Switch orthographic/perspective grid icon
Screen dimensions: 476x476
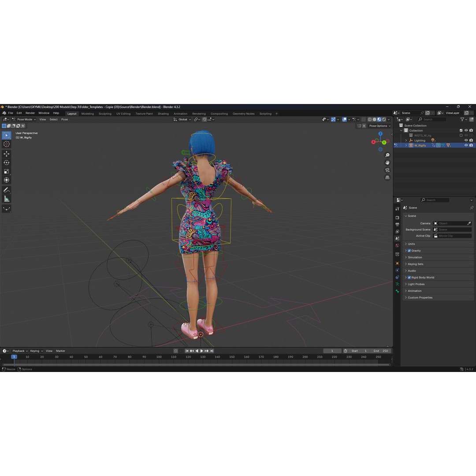coord(387,177)
